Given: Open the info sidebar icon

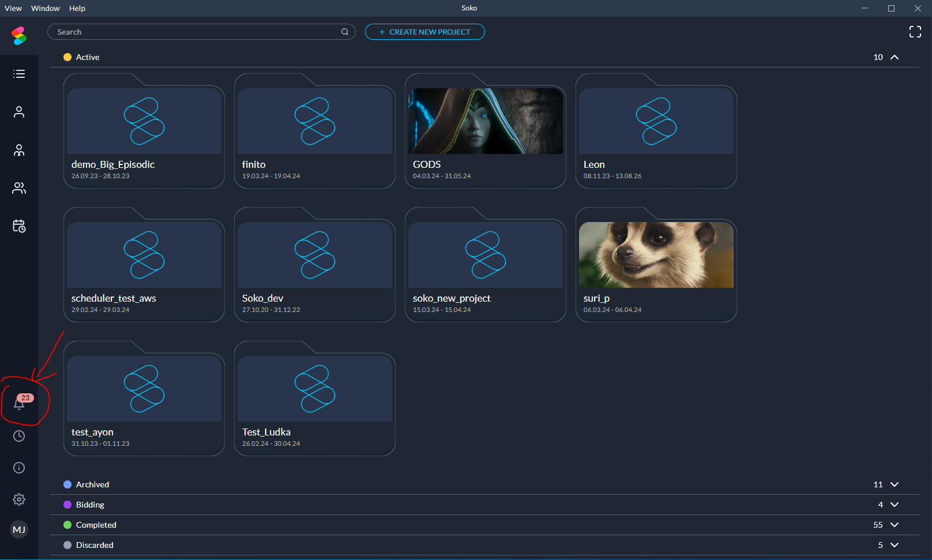Looking at the screenshot, I should (x=19, y=468).
